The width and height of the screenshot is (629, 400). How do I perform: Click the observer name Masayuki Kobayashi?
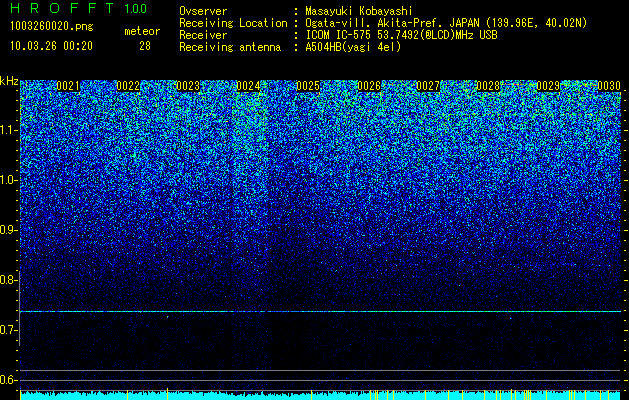tap(359, 11)
